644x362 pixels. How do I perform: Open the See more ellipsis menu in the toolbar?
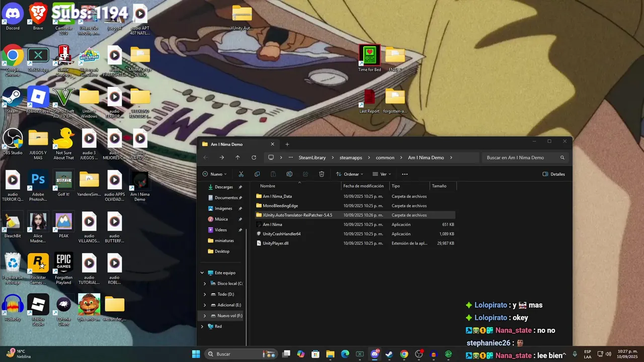(x=405, y=174)
